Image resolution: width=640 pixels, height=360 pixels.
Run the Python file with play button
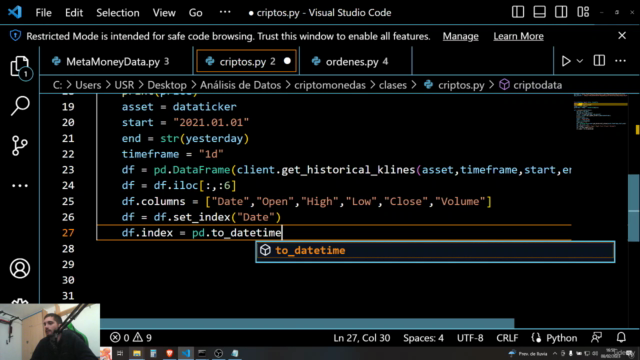point(566,61)
